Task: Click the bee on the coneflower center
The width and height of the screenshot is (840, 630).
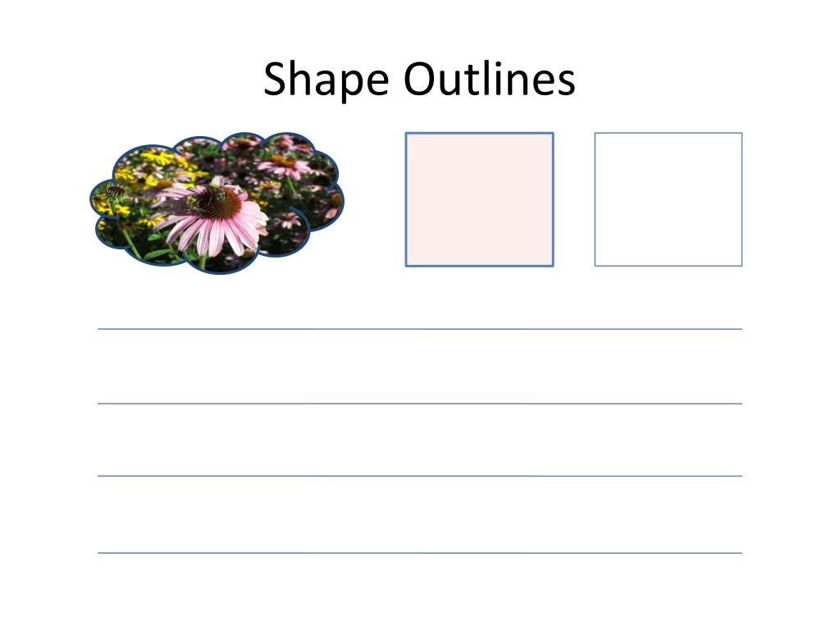Action: point(216,192)
